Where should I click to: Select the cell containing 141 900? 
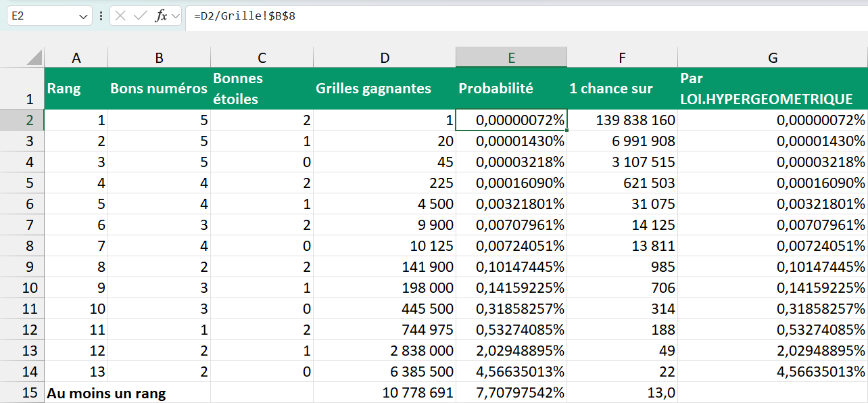click(385, 267)
